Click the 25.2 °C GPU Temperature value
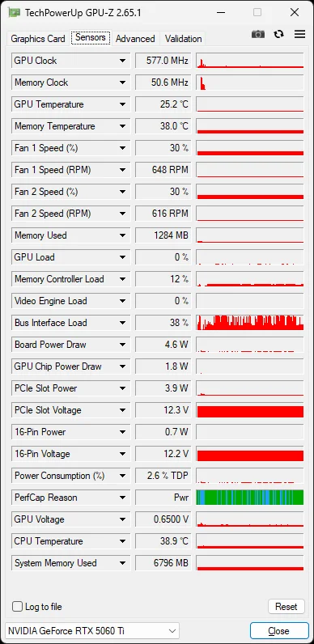 click(163, 104)
